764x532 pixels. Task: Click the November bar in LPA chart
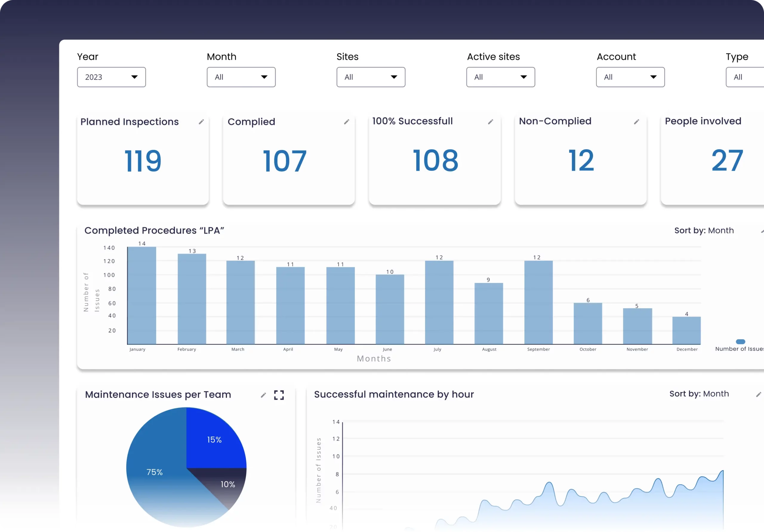[x=637, y=326]
